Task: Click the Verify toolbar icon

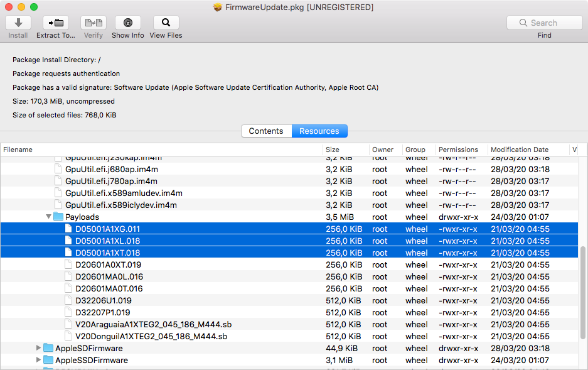Action: [94, 23]
